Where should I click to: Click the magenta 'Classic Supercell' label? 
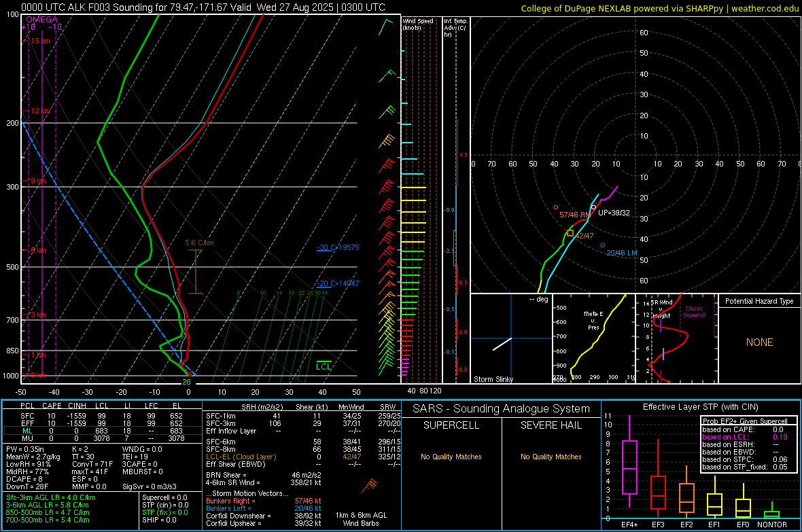[695, 312]
